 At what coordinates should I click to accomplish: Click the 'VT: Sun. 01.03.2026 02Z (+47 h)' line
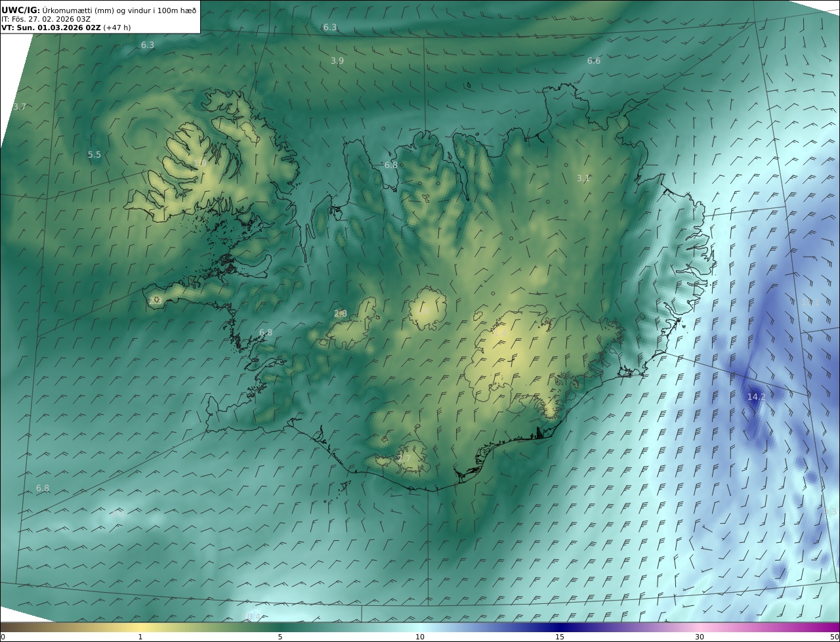click(65, 28)
